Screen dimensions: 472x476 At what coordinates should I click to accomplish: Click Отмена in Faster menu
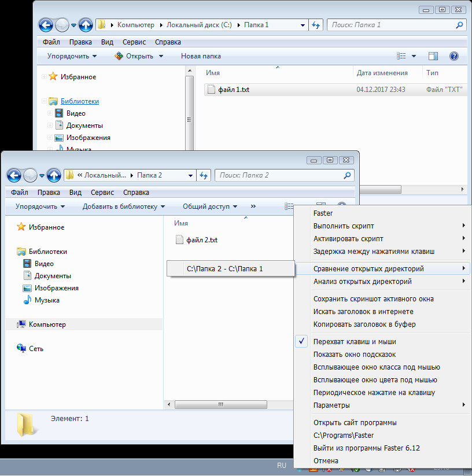326,461
